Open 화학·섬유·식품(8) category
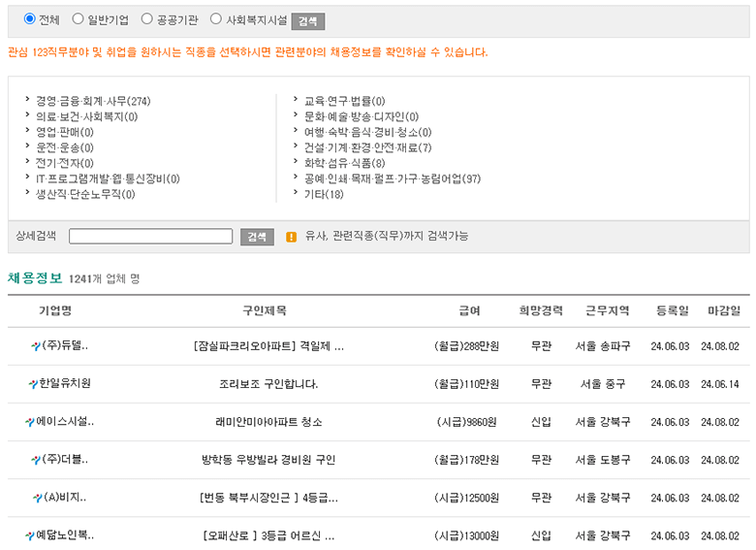The width and height of the screenshot is (756, 550). 344,163
